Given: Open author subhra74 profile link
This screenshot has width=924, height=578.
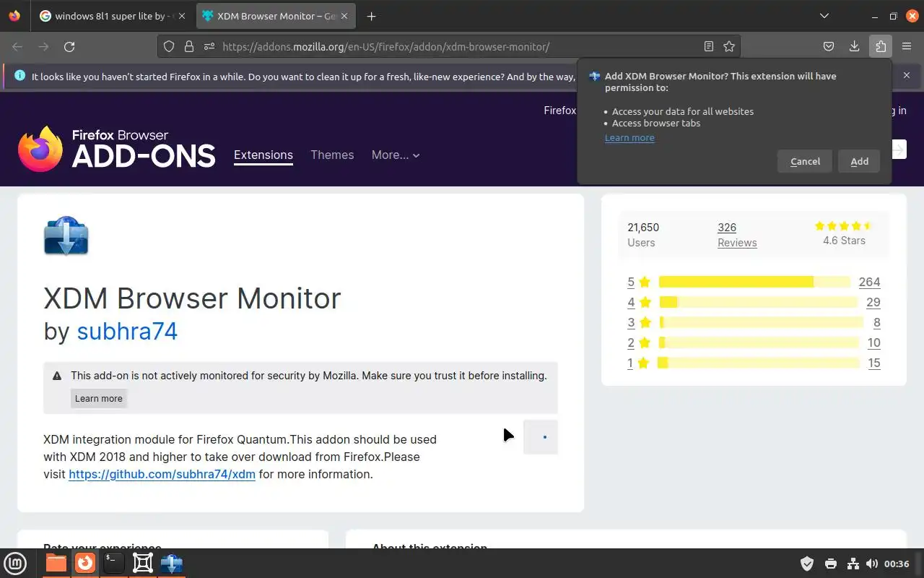Looking at the screenshot, I should point(127,331).
